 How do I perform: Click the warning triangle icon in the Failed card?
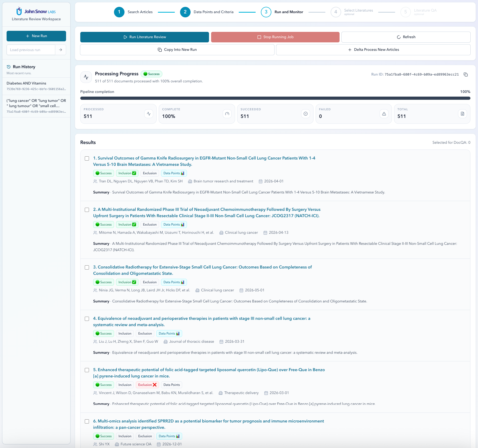[x=384, y=114]
